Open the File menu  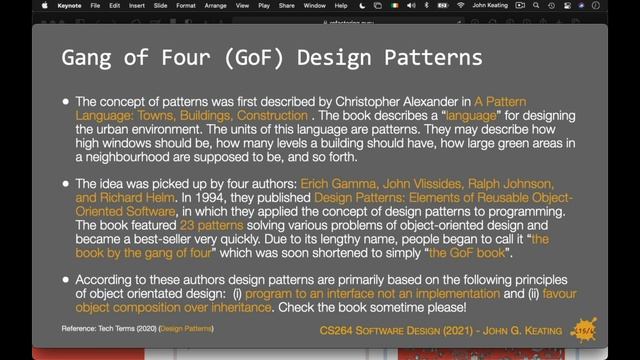point(95,6)
